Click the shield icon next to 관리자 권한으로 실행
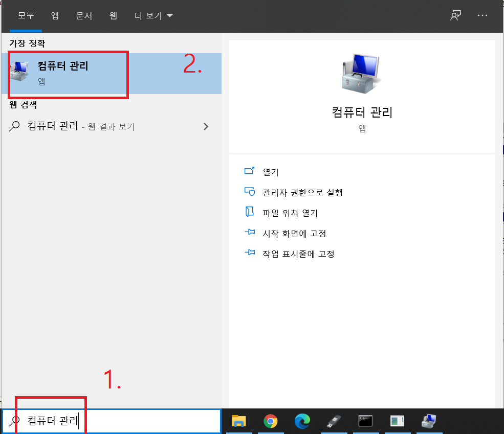 pos(249,192)
